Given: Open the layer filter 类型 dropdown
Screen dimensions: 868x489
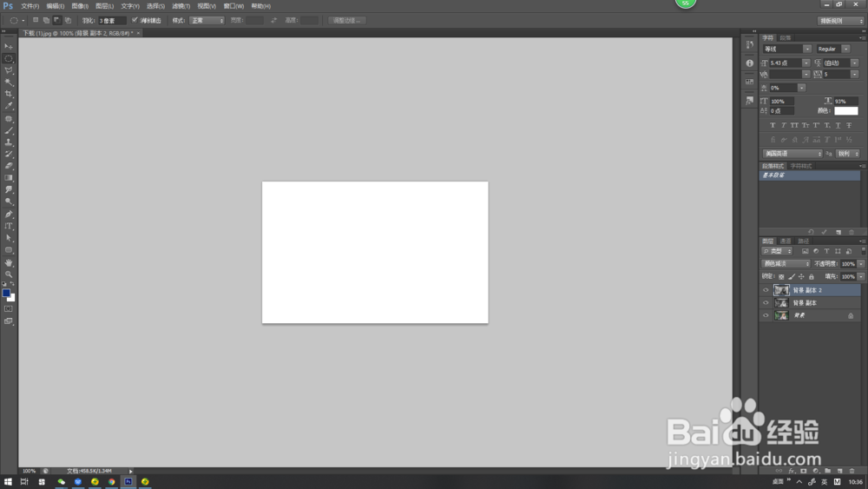Looking at the screenshot, I should [778, 251].
